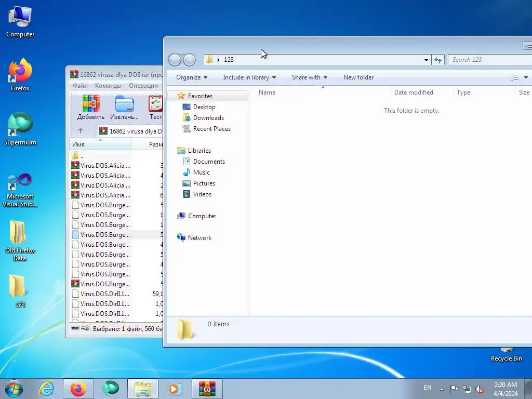
Task: Click the Search 123 input field
Action: 490,60
